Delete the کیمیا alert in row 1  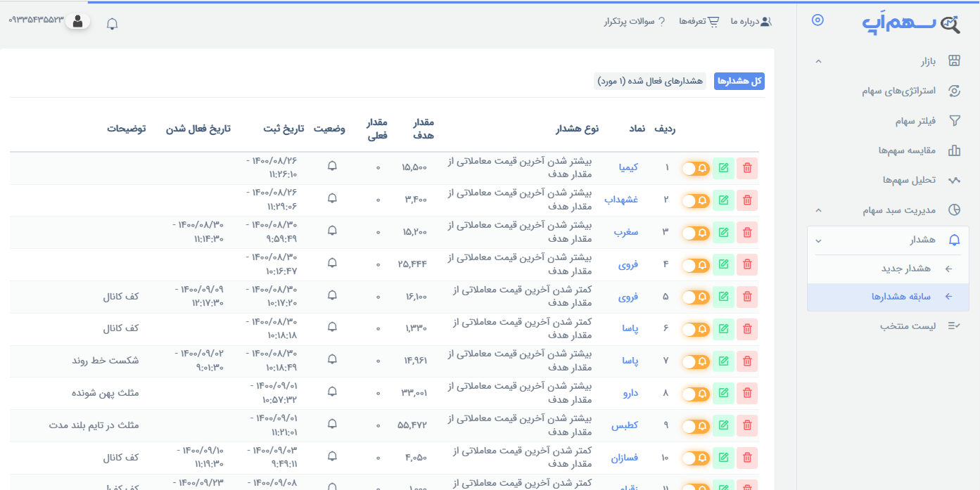[x=747, y=168]
